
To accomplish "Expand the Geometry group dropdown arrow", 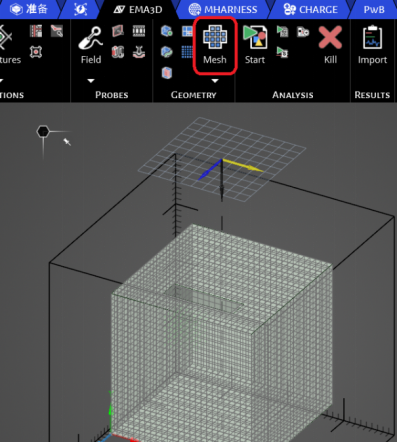I will coord(215,81).
